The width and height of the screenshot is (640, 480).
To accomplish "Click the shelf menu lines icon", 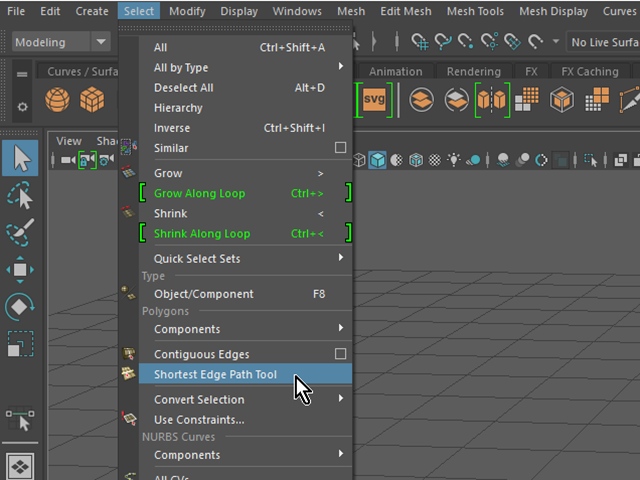I will tap(22, 74).
